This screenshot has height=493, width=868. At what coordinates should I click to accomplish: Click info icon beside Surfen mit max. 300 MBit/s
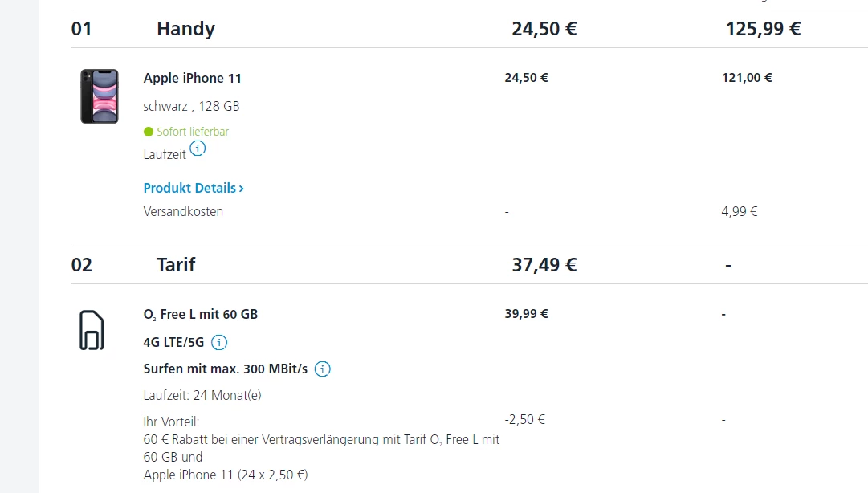323,369
